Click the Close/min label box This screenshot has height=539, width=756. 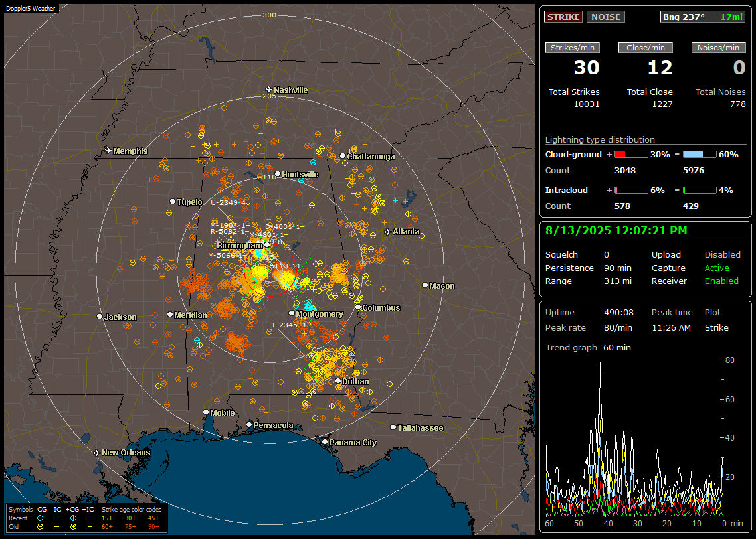pos(646,48)
